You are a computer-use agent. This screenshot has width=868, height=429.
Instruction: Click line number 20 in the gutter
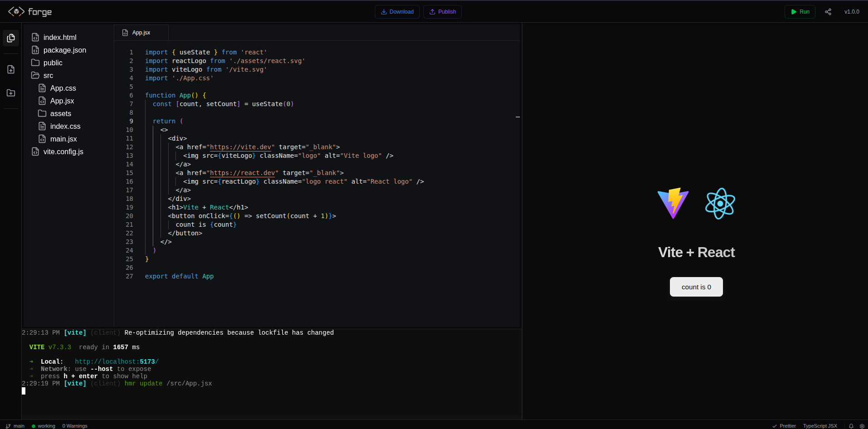(x=129, y=216)
